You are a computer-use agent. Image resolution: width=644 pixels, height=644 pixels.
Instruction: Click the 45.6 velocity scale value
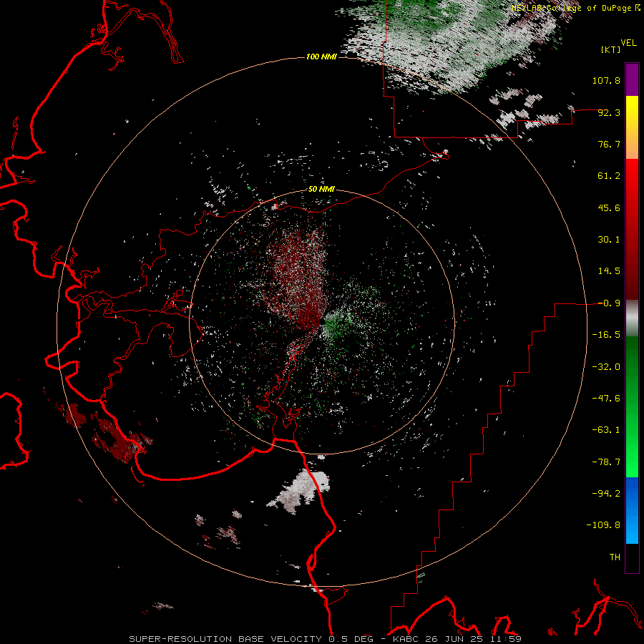click(609, 208)
